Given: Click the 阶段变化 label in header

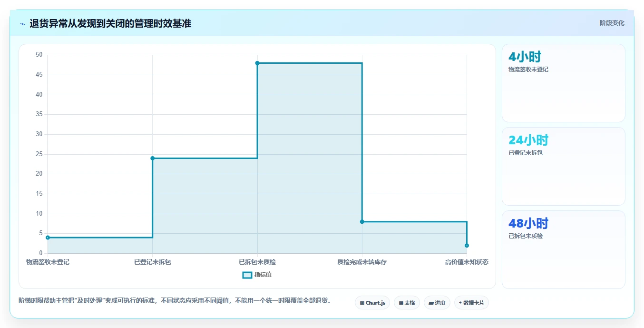Looking at the screenshot, I should (x=612, y=23).
